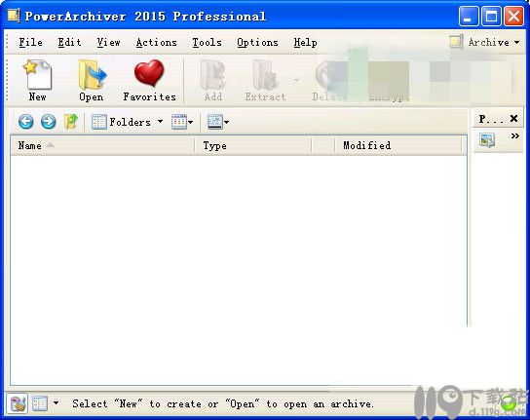Click the archive mode status bar icon

pyautogui.click(x=17, y=403)
